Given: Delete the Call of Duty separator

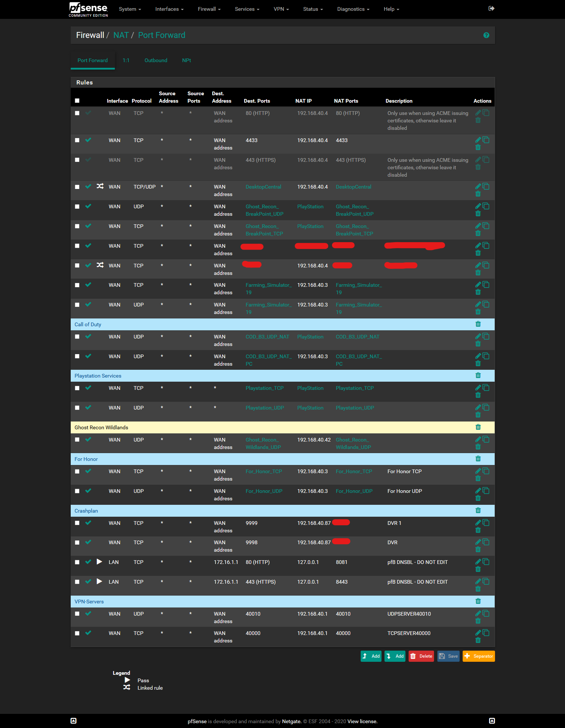Looking at the screenshot, I should [478, 324].
